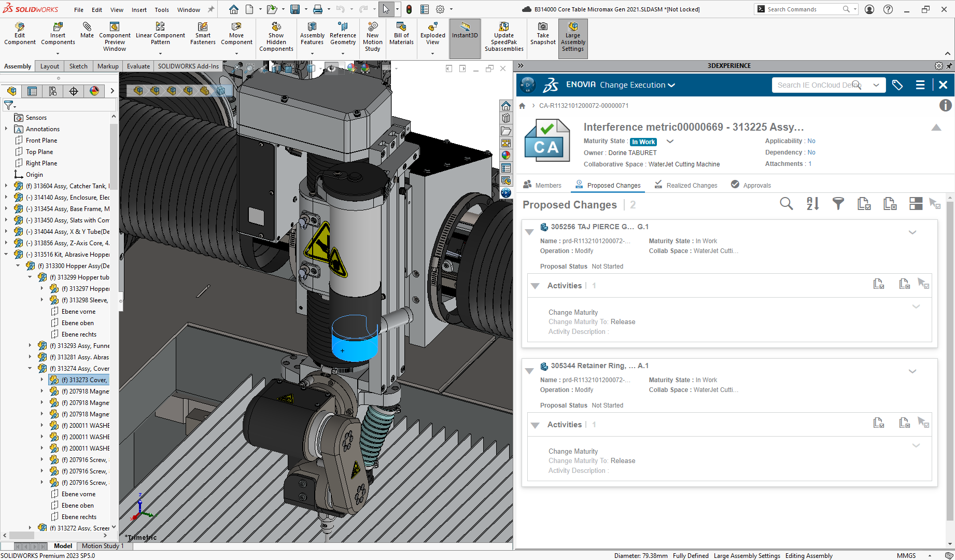
Task: Switch to the Sketch tab
Action: (x=78, y=66)
